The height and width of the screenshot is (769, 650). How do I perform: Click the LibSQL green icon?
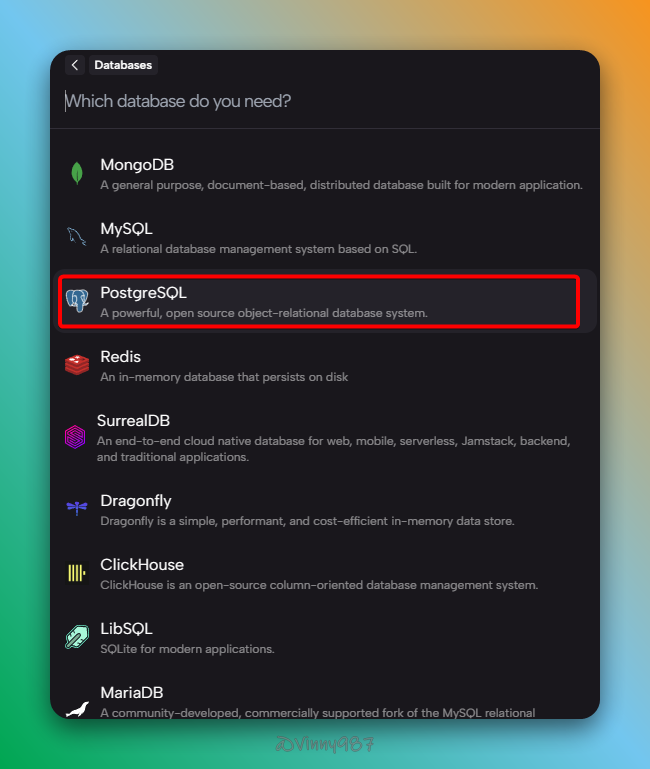click(77, 637)
